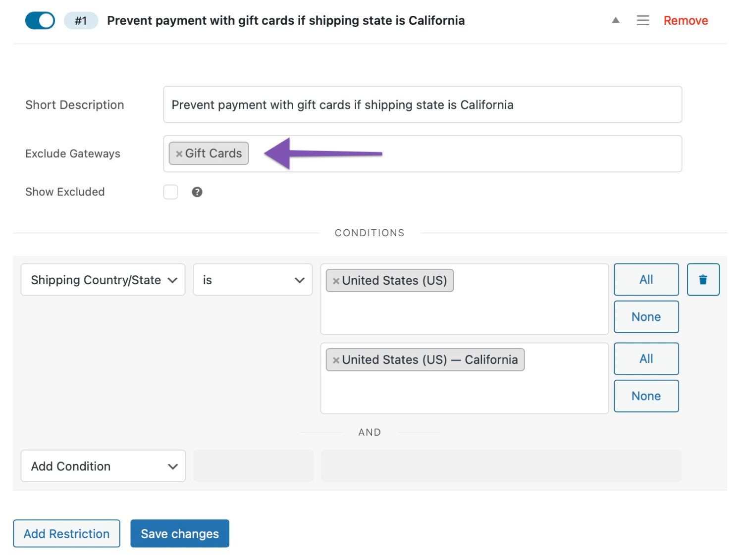
Task: Select All states for the California condition
Action: pyautogui.click(x=646, y=358)
